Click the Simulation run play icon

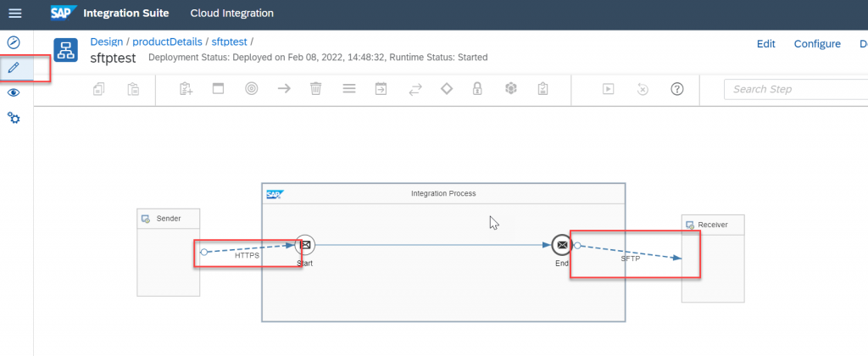[609, 89]
